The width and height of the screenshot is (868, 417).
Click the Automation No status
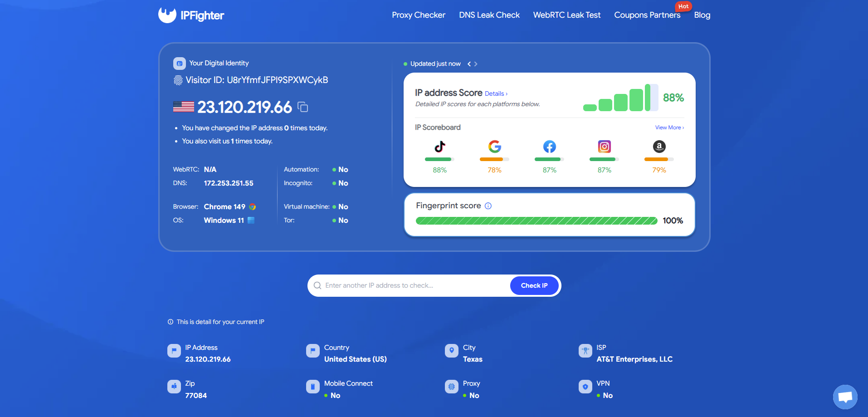point(340,170)
